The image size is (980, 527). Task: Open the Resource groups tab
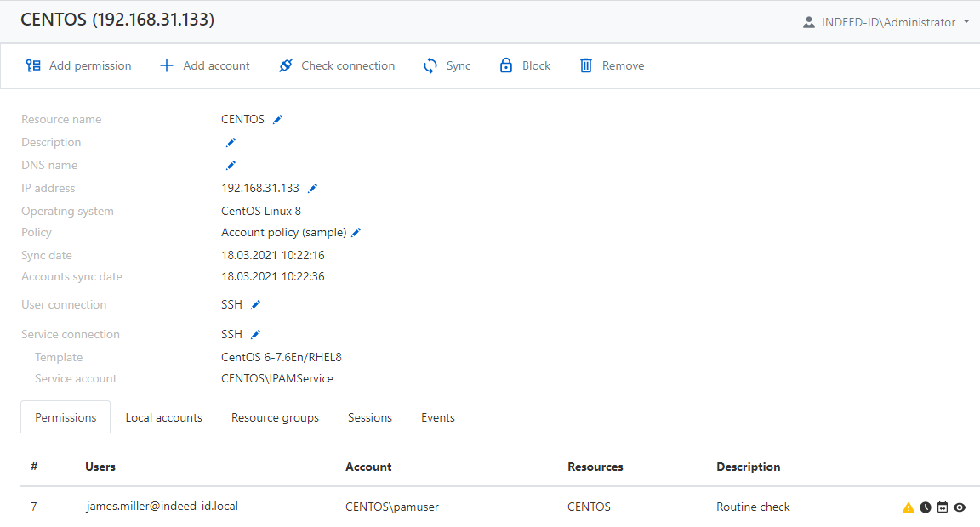(275, 418)
